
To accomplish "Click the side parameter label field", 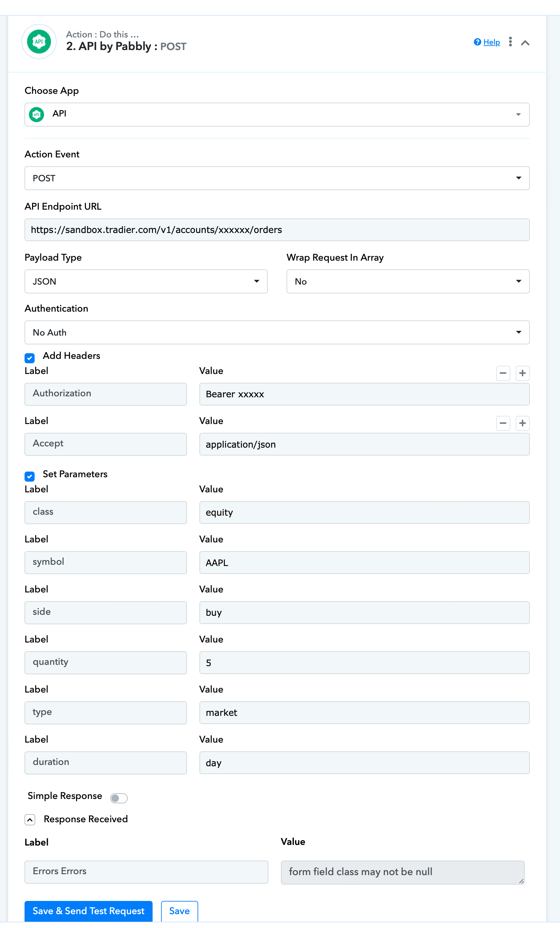I will tap(106, 612).
